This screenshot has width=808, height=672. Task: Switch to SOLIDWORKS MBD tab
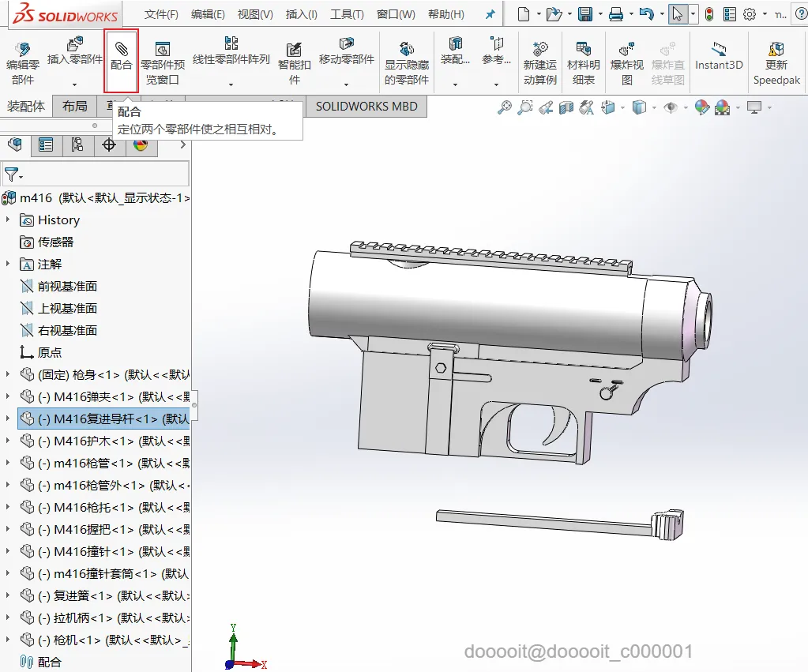[x=366, y=106]
